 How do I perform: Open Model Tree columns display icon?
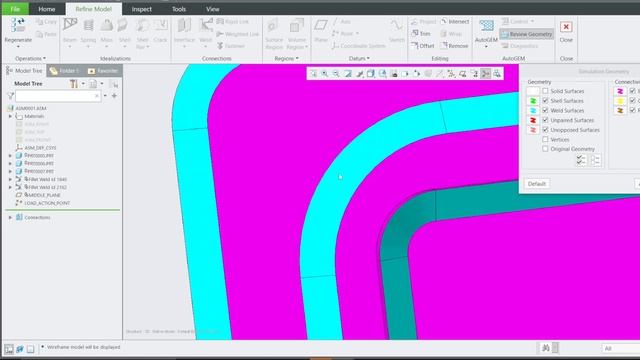93,84
